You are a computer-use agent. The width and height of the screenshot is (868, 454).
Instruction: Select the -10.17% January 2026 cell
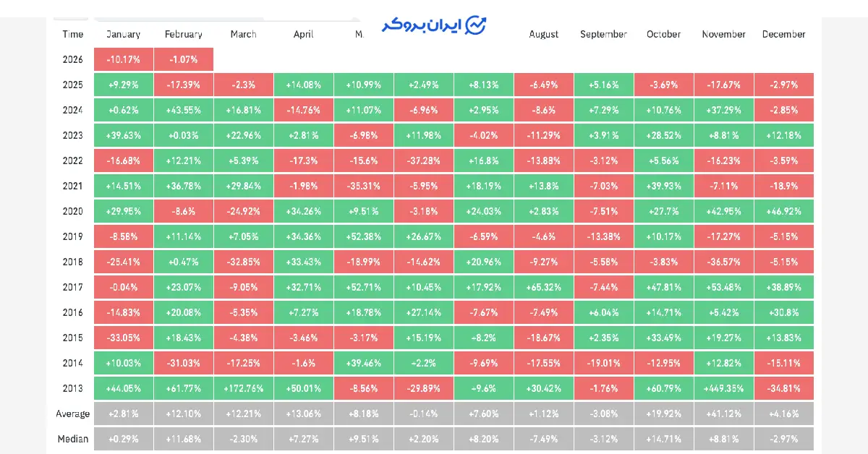tap(123, 59)
